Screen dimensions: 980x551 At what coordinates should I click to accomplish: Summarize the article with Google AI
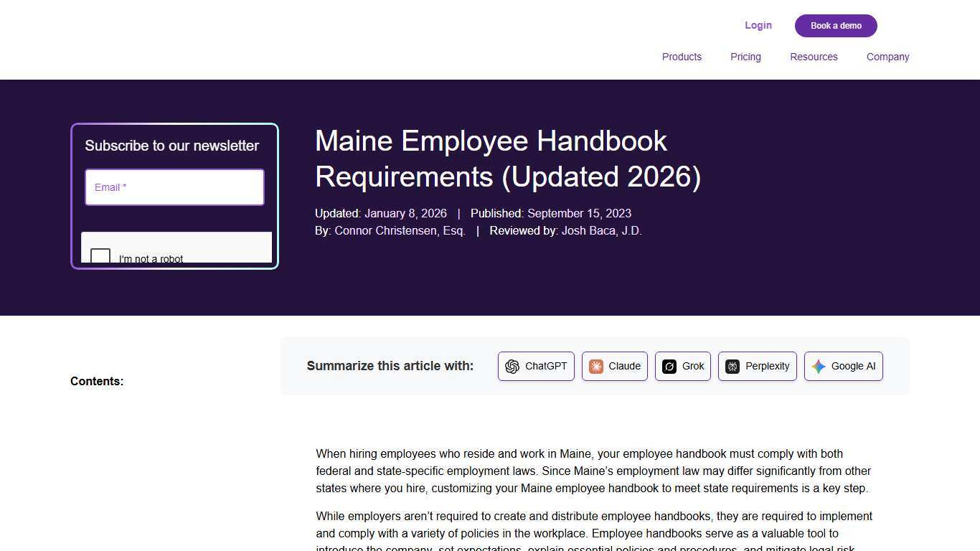[x=844, y=366]
